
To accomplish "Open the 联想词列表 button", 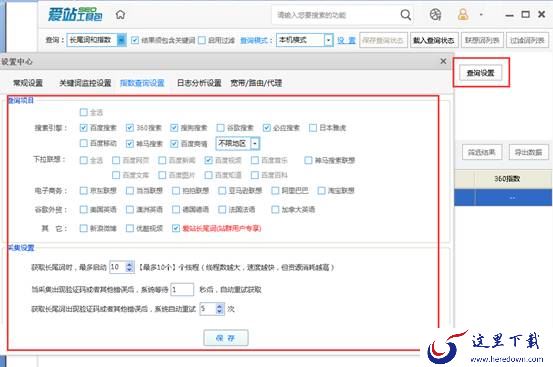I will pos(482,40).
